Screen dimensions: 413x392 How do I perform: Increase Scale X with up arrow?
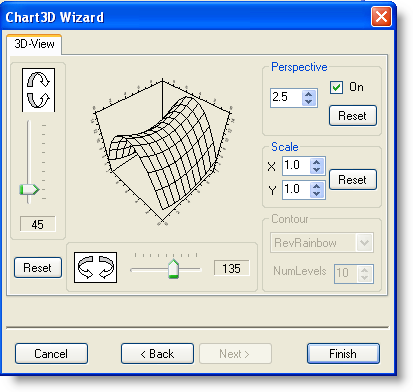(x=317, y=162)
